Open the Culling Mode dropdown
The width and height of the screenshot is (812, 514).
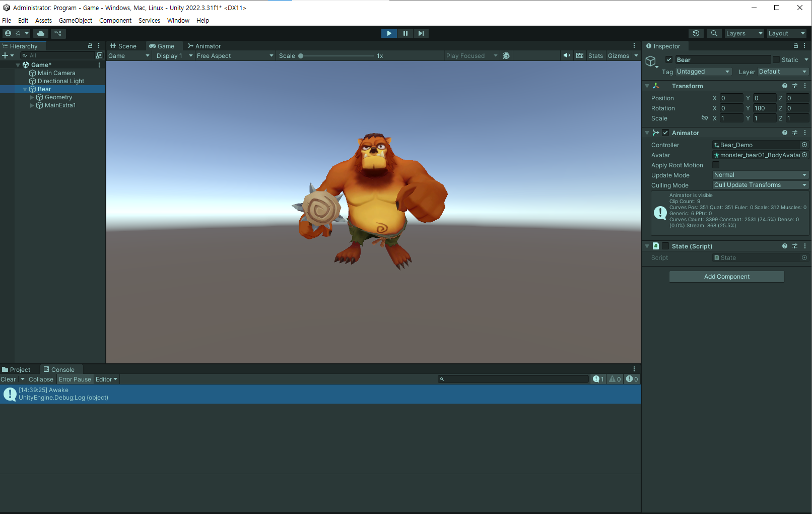(x=760, y=185)
